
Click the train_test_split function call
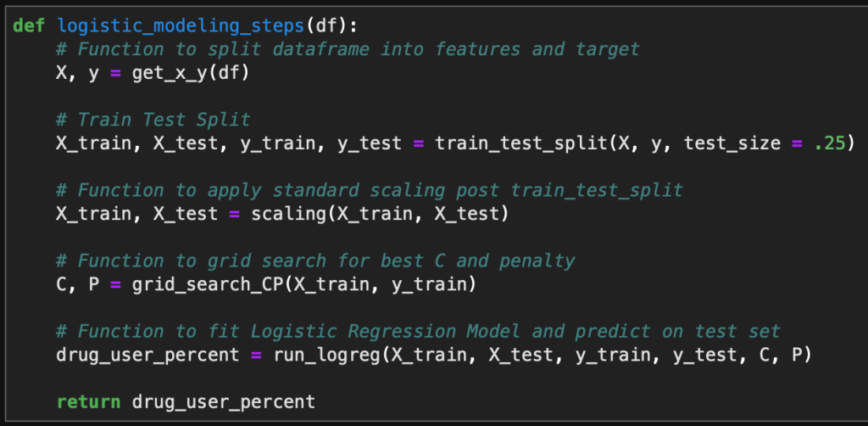(x=519, y=143)
